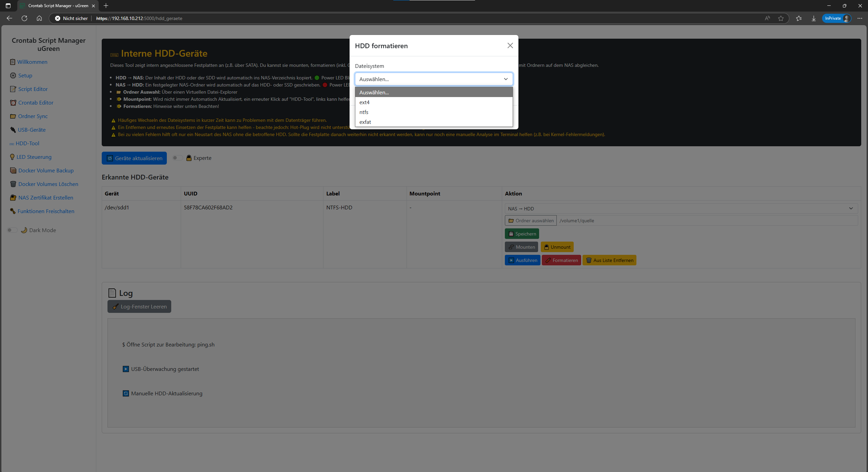Click the Dark Mode moon icon
Screen dimensions: 868x472
pos(24,230)
